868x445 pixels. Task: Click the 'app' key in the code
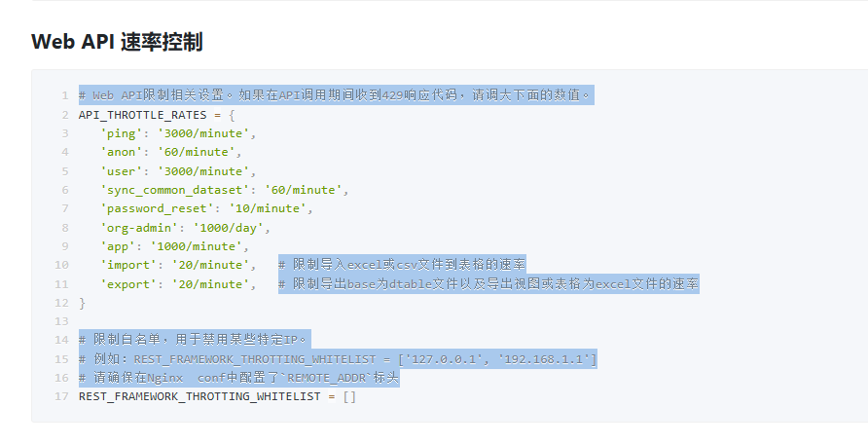tap(116, 245)
